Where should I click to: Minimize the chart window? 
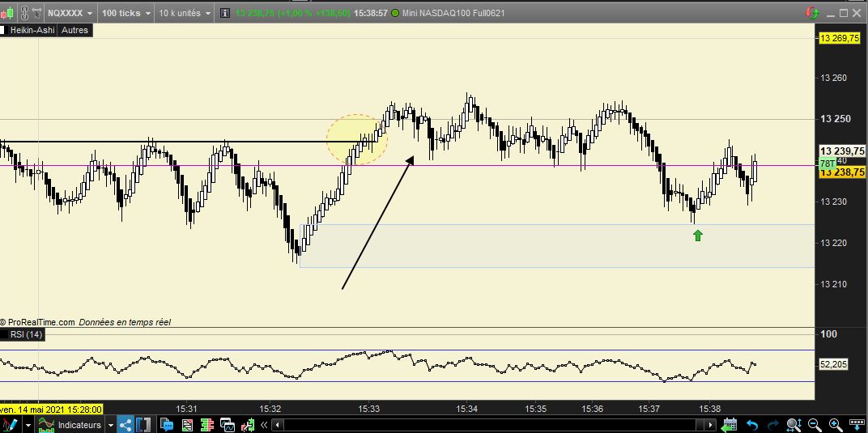(831, 16)
